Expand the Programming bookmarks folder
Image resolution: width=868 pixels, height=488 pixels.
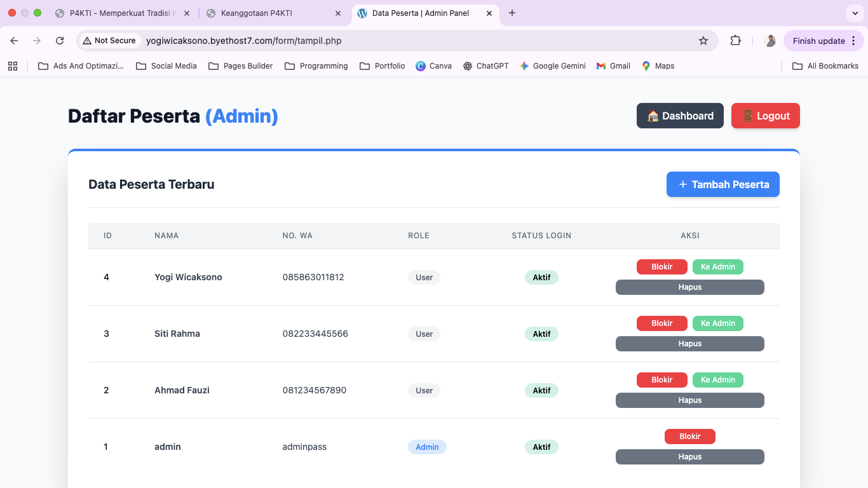[x=316, y=66]
